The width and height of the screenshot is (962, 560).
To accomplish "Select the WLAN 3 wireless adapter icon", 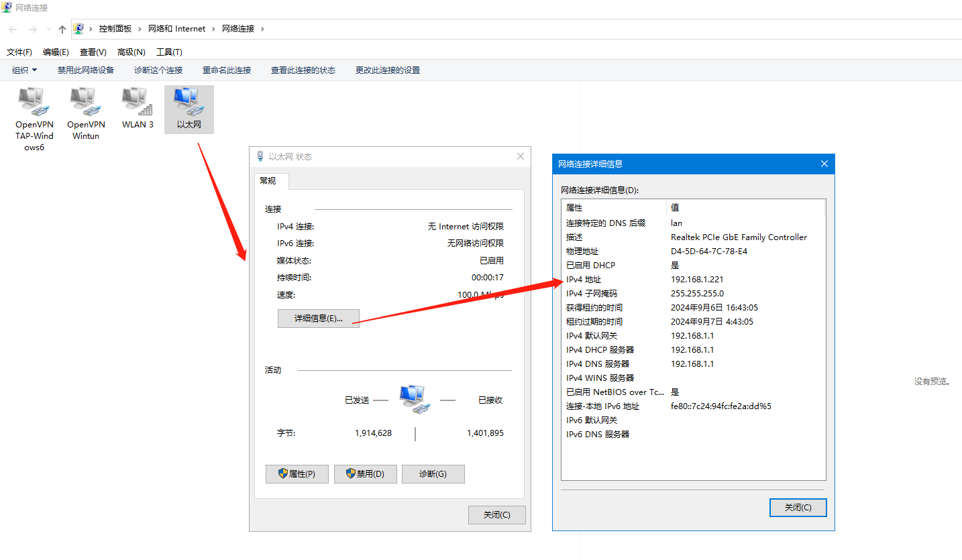I will pyautogui.click(x=138, y=102).
